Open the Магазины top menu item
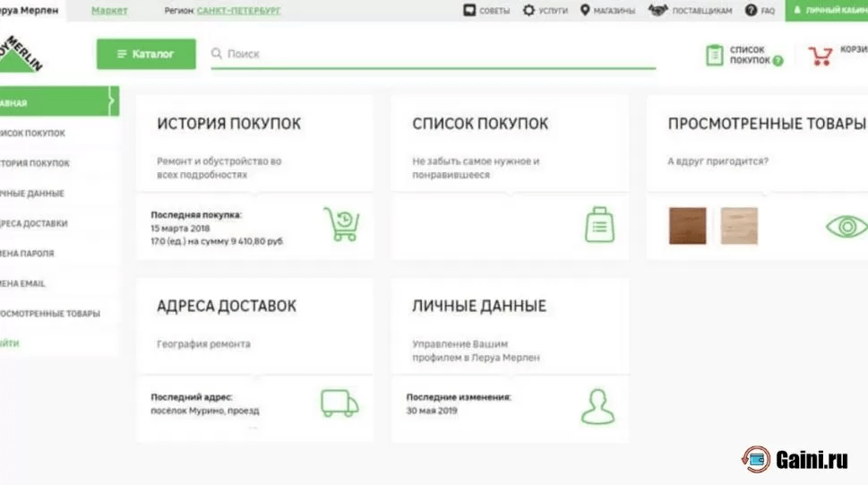Screen dimensions: 868x485 tap(607, 11)
